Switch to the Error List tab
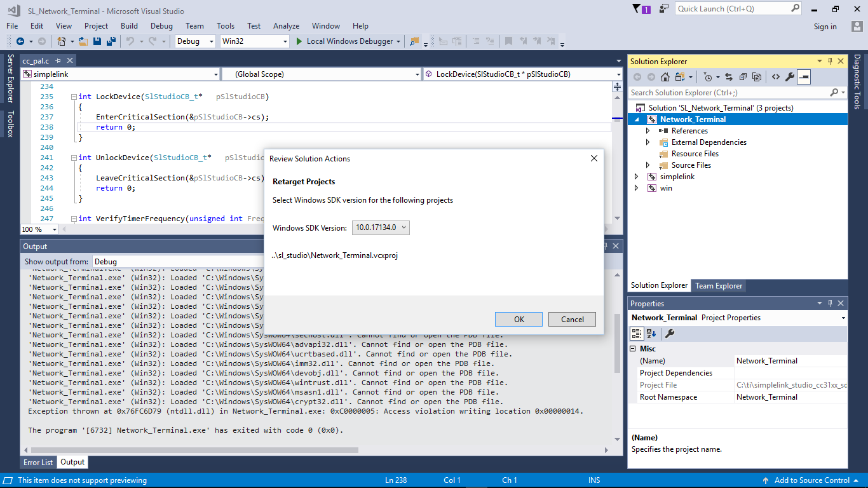Image resolution: width=868 pixels, height=488 pixels. click(38, 463)
